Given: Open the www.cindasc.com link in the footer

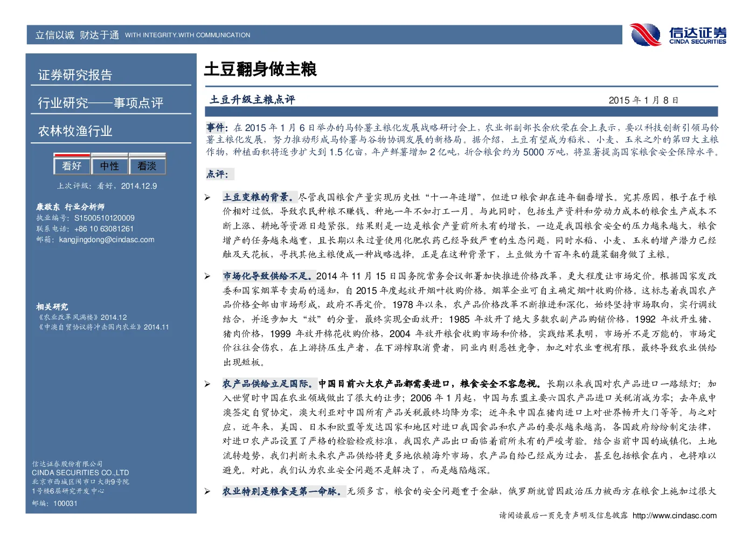Looking at the screenshot, I should coord(675,516).
